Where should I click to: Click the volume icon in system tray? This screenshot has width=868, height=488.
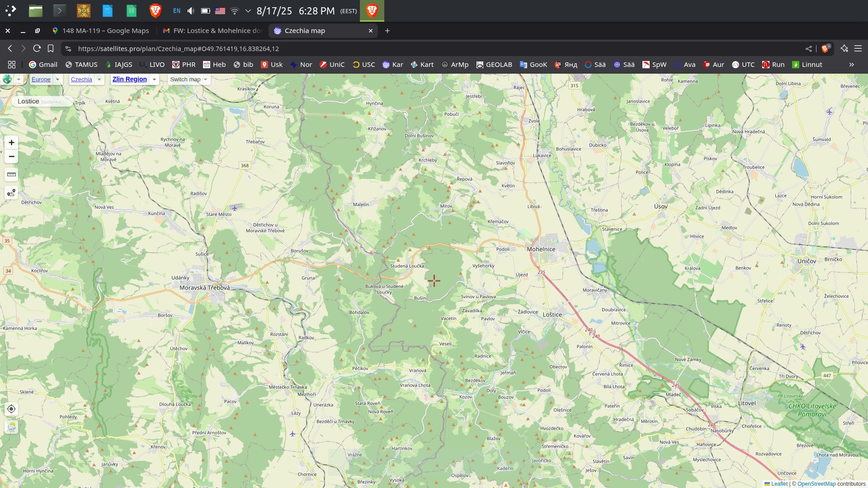click(x=191, y=11)
